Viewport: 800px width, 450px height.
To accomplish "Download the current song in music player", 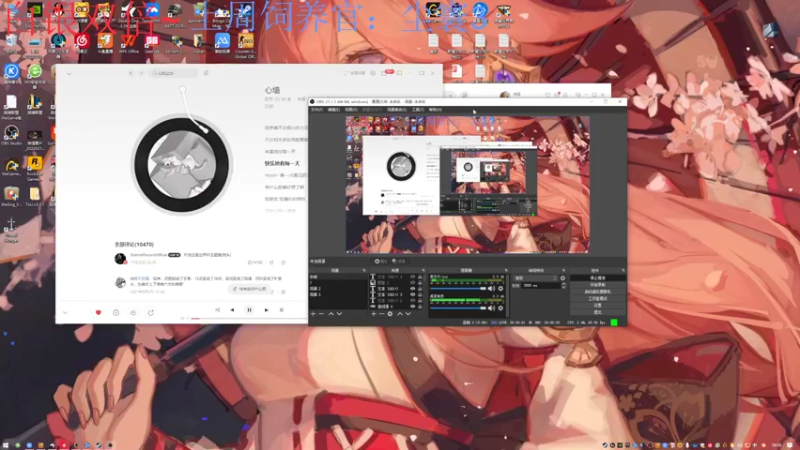I will [x=133, y=312].
